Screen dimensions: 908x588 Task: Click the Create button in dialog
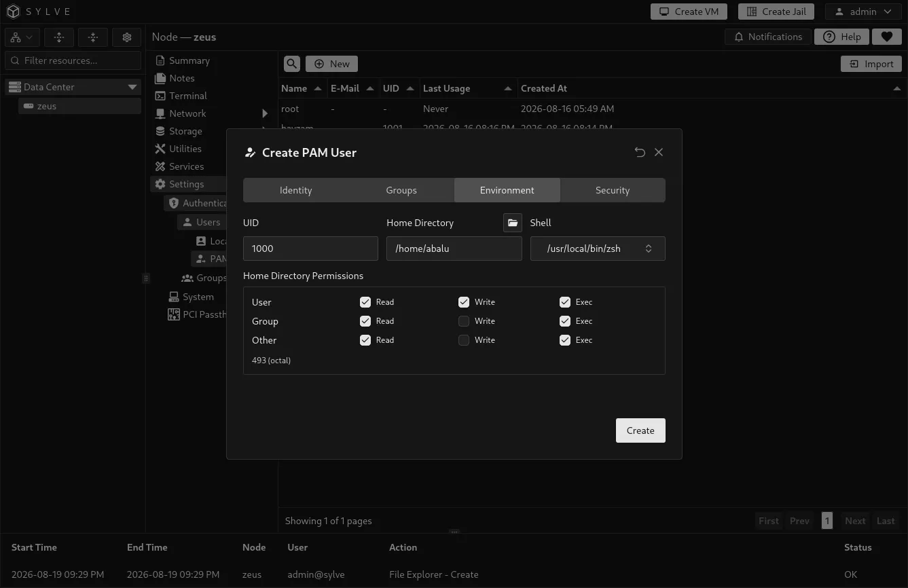[640, 430]
